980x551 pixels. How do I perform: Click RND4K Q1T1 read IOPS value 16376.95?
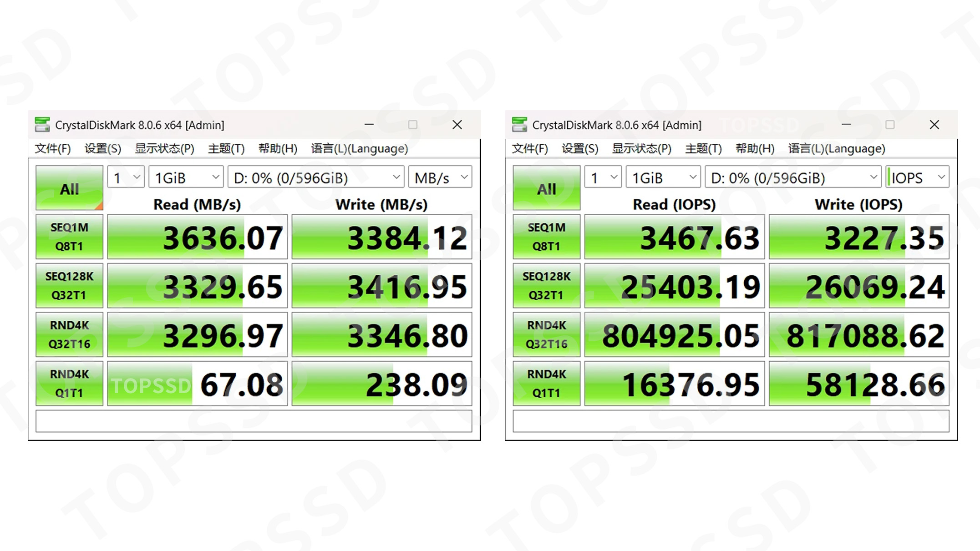(675, 384)
